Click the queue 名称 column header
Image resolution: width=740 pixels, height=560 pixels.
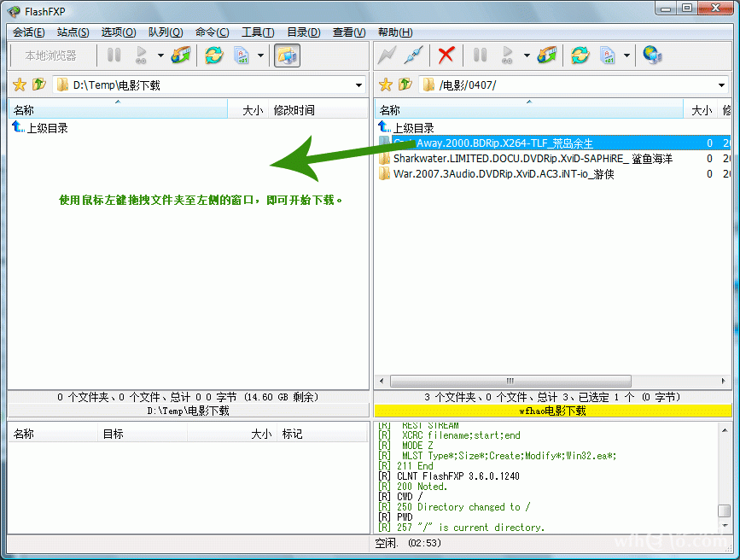click(x=53, y=434)
